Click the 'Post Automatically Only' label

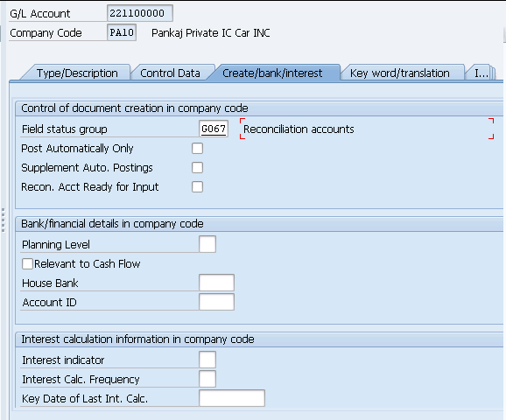click(x=77, y=149)
